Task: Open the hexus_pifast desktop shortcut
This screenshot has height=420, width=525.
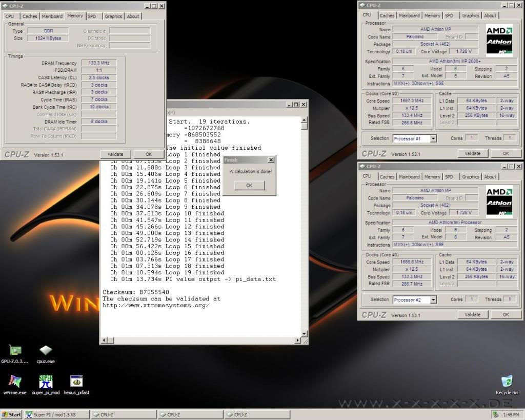Action: pyautogui.click(x=76, y=385)
